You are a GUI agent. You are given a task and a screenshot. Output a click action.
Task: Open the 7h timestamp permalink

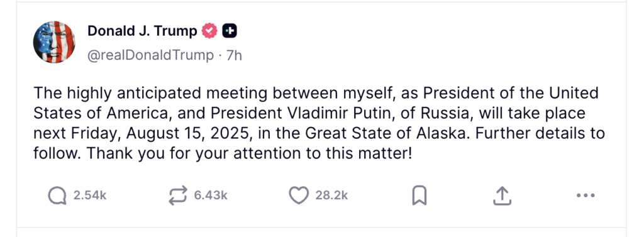(235, 55)
